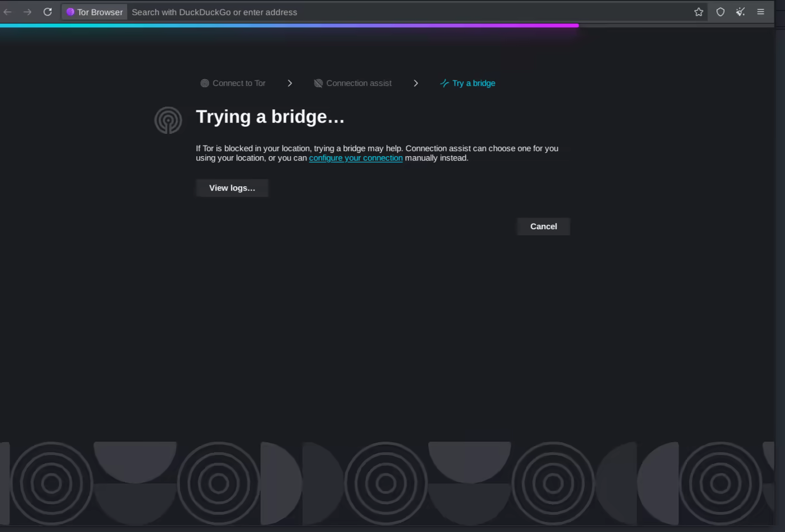Screen dimensions: 785x532
Task: Click the Trying a bridge heading text
Action: point(270,117)
